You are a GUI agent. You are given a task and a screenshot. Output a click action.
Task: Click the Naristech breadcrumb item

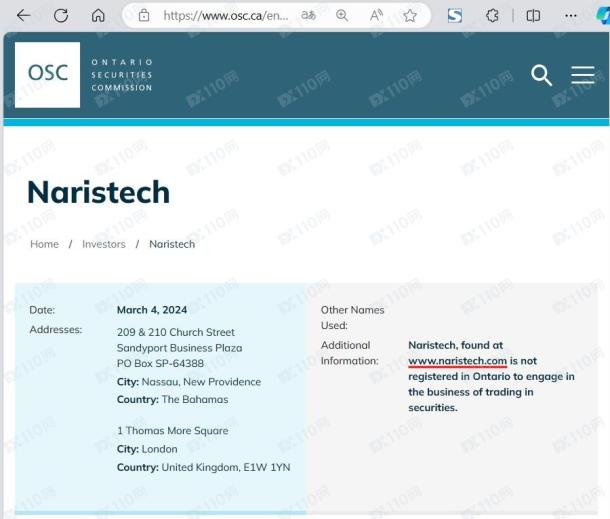point(172,244)
